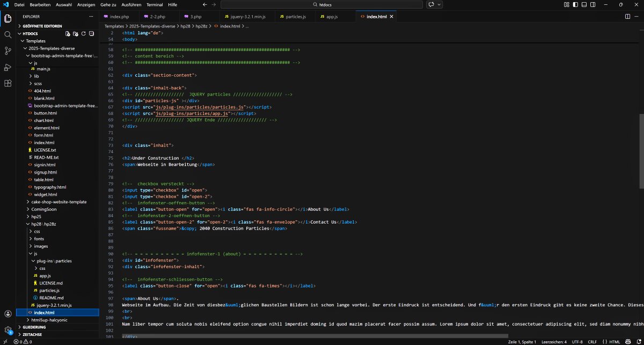Open the Search view in activity bar
Image resolution: width=644 pixels, height=345 pixels.
(x=8, y=34)
